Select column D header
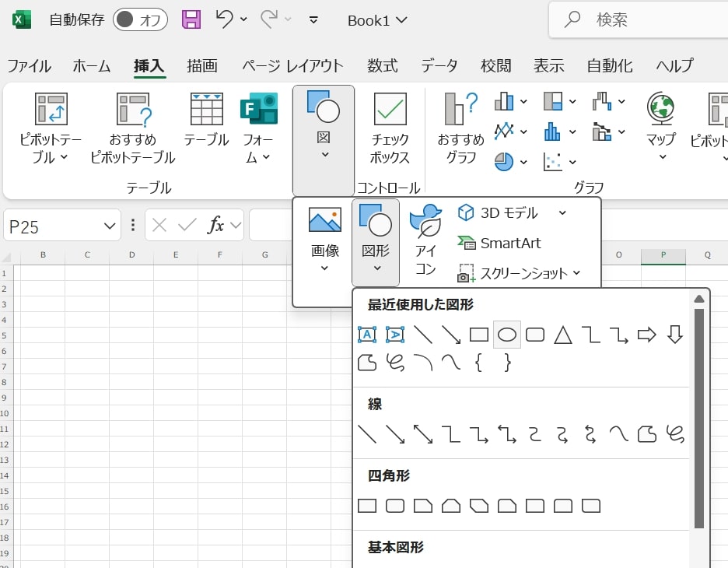 131,254
